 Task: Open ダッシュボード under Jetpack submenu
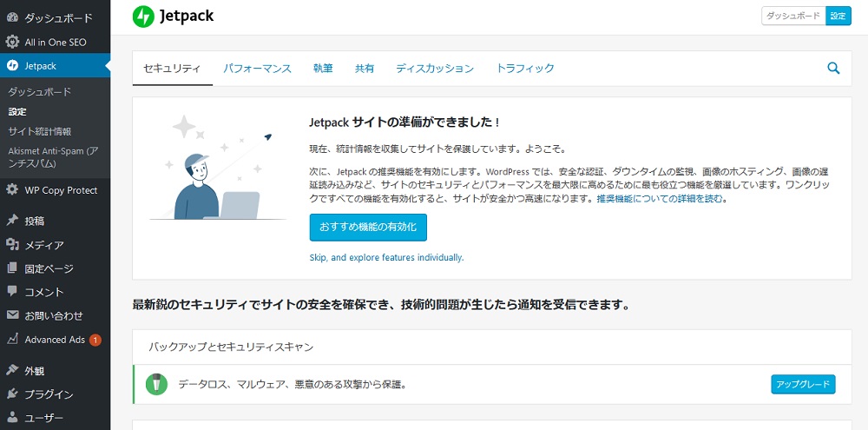[x=39, y=92]
